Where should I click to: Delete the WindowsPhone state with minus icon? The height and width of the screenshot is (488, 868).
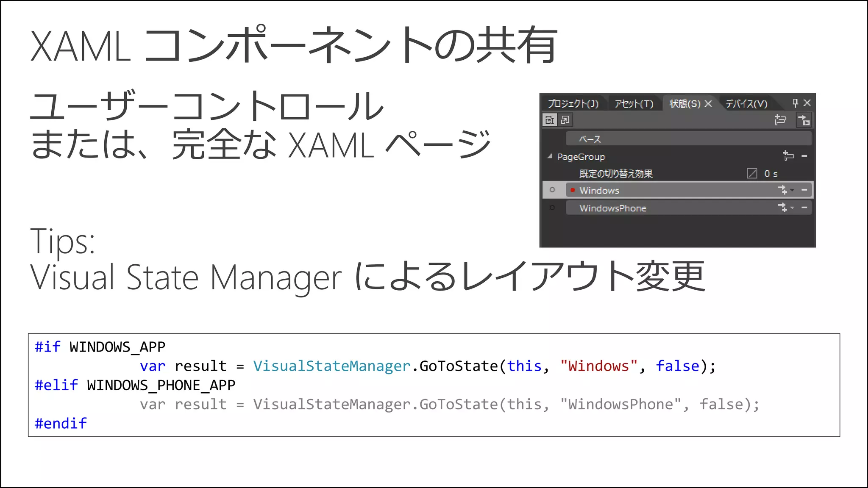click(804, 208)
